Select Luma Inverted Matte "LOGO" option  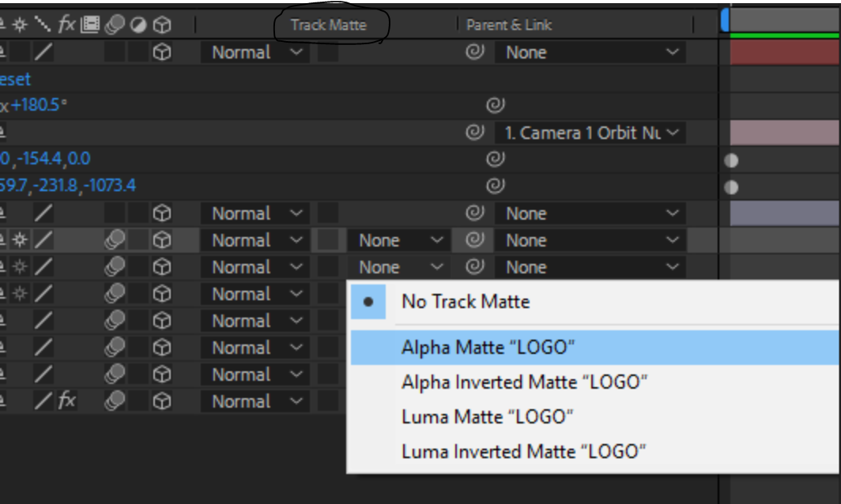pos(524,452)
